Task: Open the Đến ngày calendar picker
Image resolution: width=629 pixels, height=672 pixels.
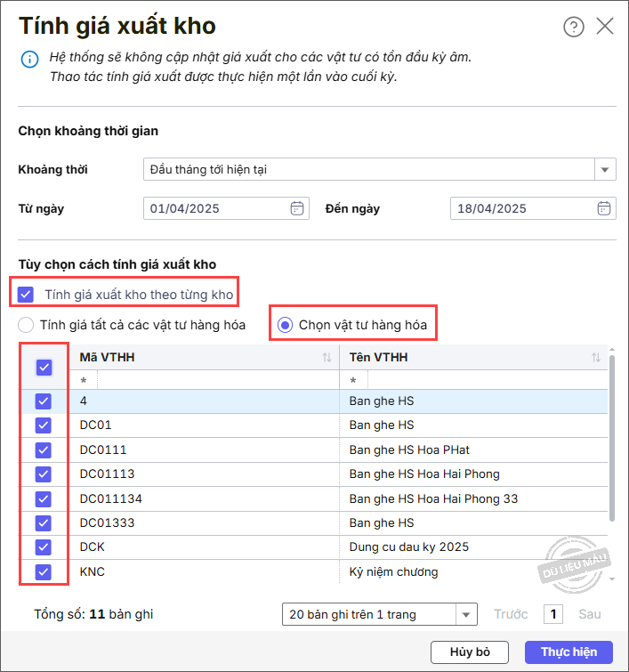Action: 603,208
